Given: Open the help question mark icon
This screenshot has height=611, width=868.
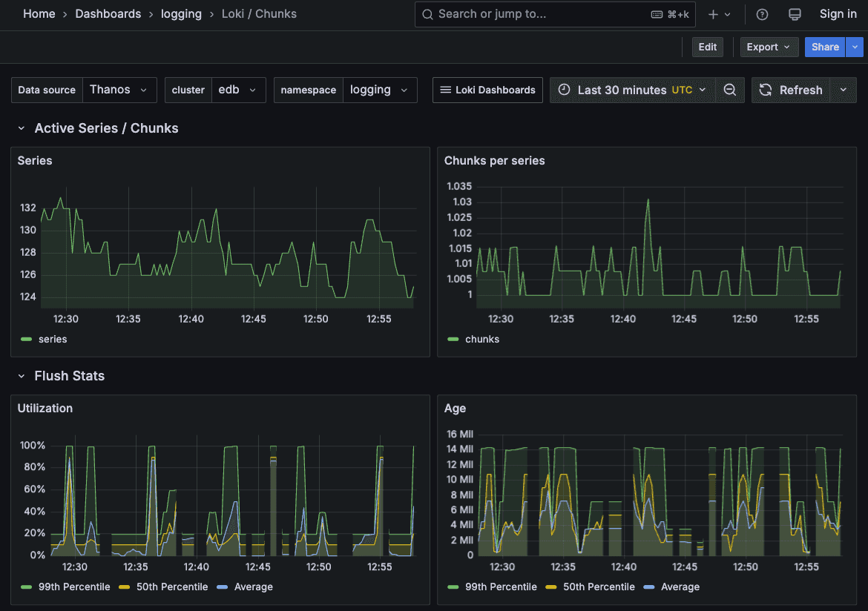Looking at the screenshot, I should pos(763,14).
